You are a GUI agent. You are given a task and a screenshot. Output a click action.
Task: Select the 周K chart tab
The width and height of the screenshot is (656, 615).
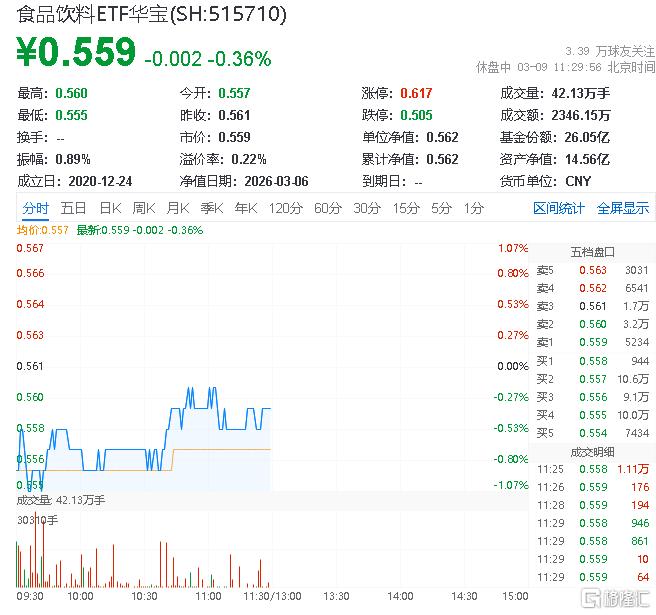click(144, 208)
